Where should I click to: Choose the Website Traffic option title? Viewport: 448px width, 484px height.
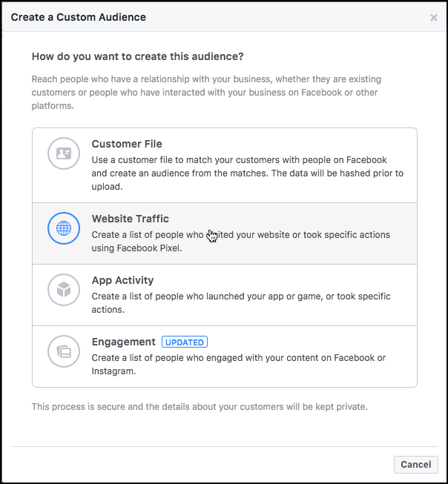(x=131, y=219)
